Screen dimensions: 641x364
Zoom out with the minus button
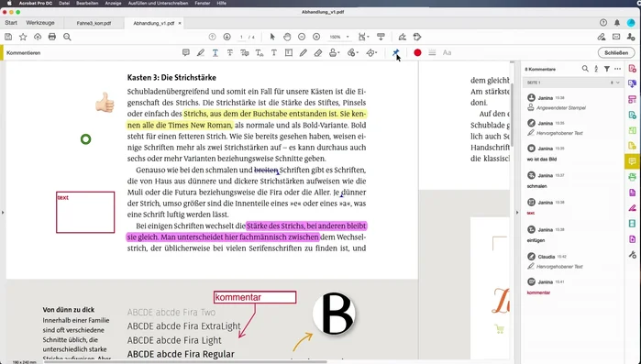coord(302,37)
